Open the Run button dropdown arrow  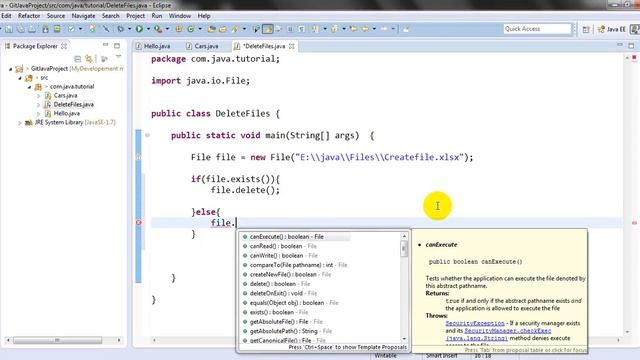pyautogui.click(x=148, y=29)
